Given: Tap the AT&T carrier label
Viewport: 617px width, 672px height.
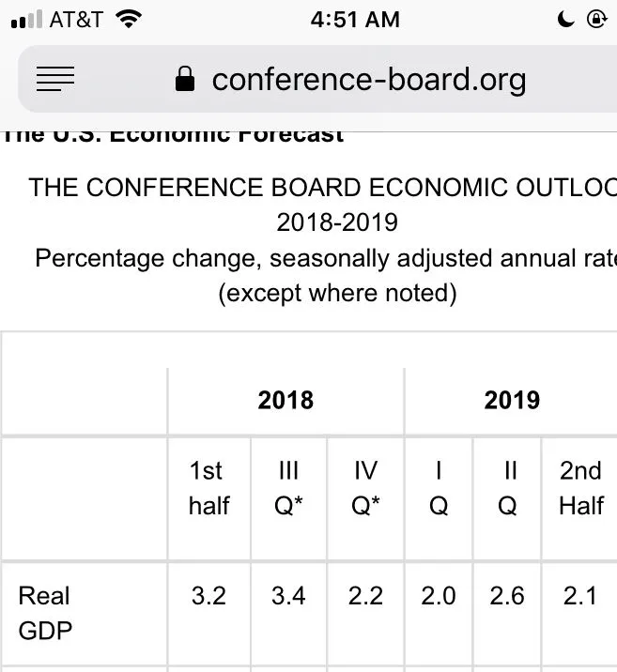Looking at the screenshot, I should point(76,19).
